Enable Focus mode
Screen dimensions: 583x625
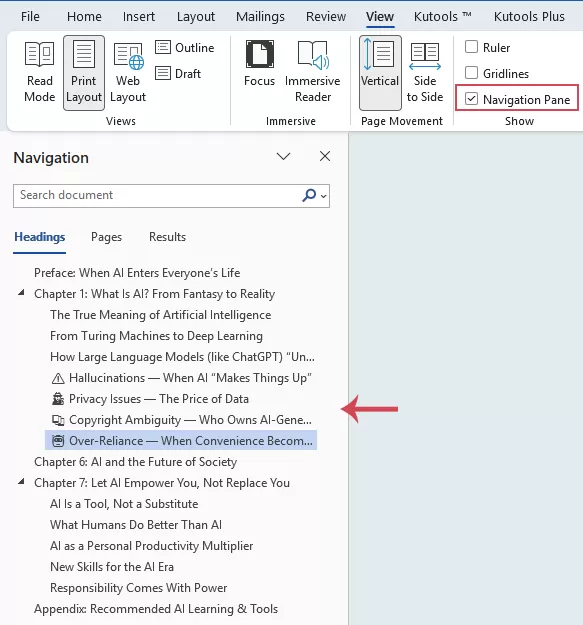click(259, 64)
